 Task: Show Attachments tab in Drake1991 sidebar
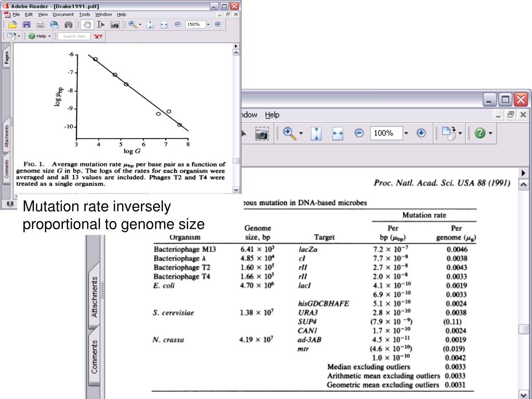click(x=6, y=136)
